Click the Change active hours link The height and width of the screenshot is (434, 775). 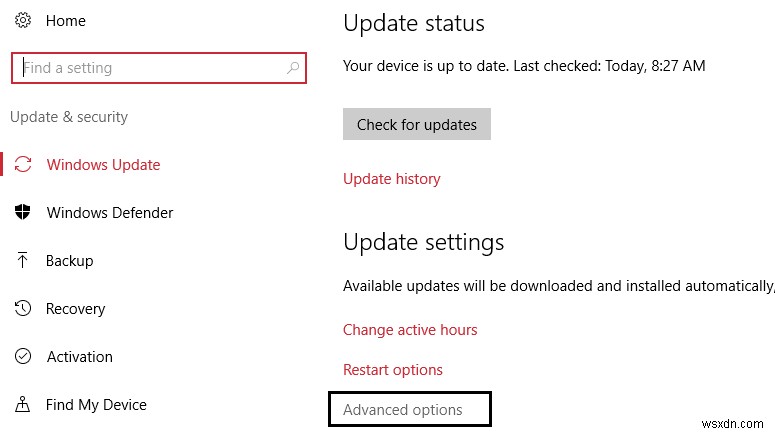410,330
